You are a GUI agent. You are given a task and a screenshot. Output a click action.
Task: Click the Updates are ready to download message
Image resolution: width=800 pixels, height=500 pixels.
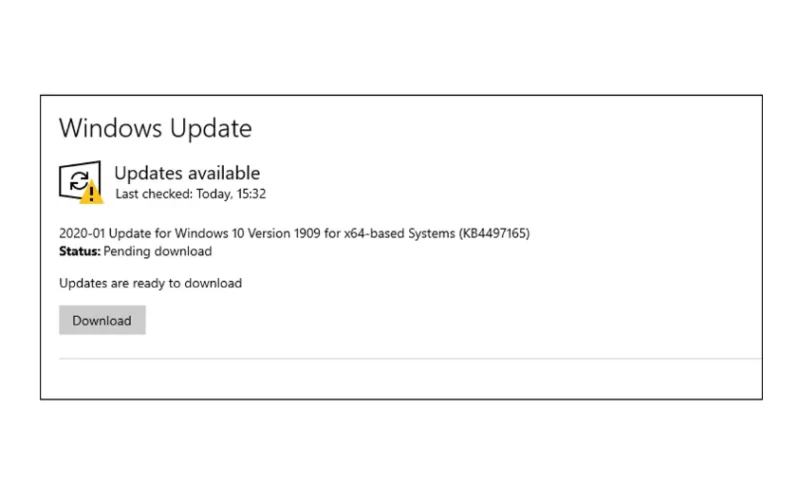coord(151,283)
